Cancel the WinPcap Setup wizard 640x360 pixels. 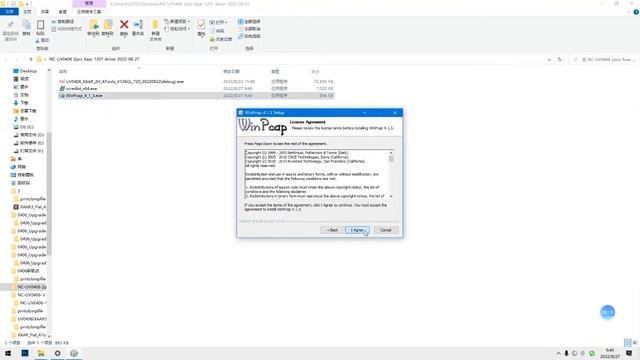(386, 230)
